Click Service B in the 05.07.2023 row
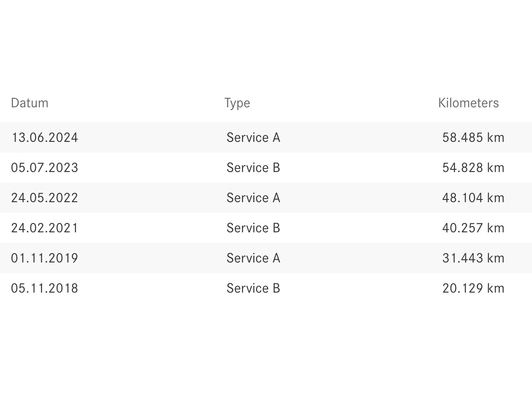The height and width of the screenshot is (399, 532). [x=253, y=168]
